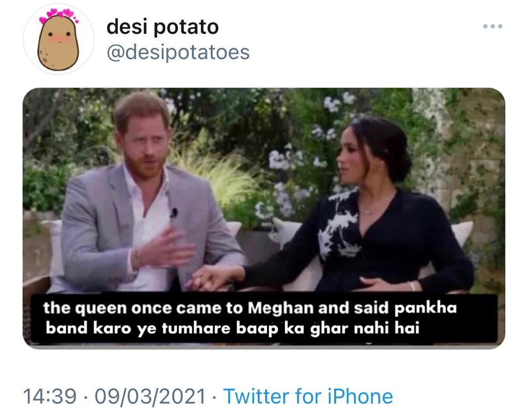This screenshot has height=420, width=528.
Task: Open the Twitter for iPhone source link
Action: pyautogui.click(x=308, y=396)
